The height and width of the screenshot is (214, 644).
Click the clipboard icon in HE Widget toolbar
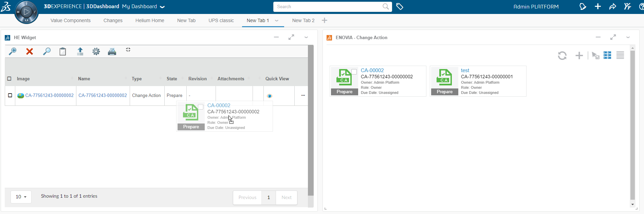[x=63, y=51]
